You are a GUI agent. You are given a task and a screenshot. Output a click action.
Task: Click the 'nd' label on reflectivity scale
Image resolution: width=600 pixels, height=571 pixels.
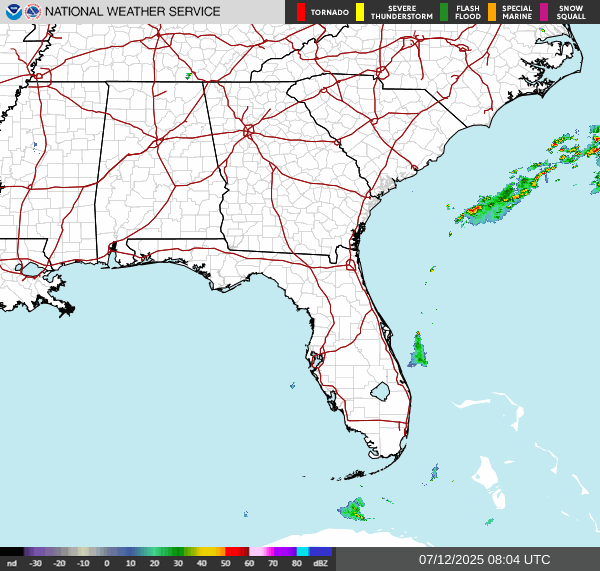point(12,563)
